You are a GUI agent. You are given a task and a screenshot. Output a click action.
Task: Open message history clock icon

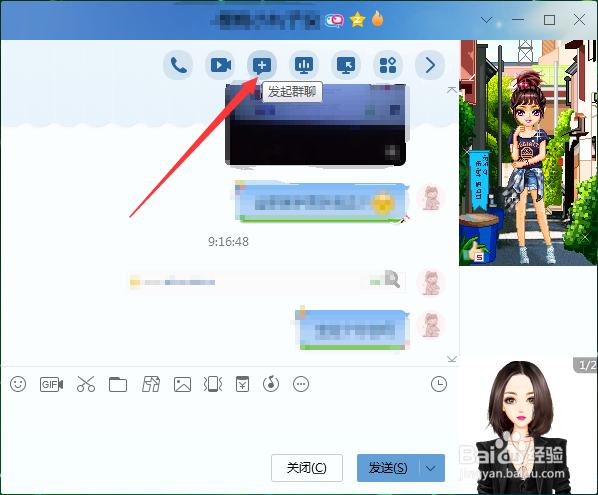[439, 384]
